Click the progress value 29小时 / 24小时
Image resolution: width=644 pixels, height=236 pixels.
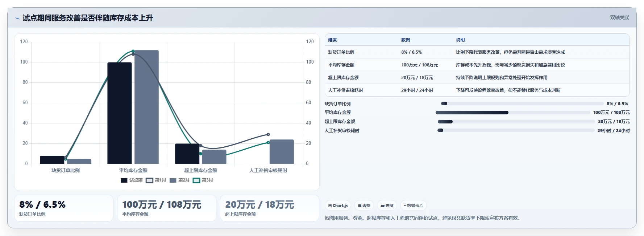[x=614, y=131]
